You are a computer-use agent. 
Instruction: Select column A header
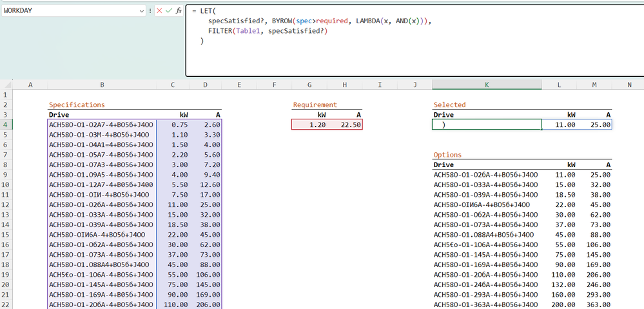point(30,85)
